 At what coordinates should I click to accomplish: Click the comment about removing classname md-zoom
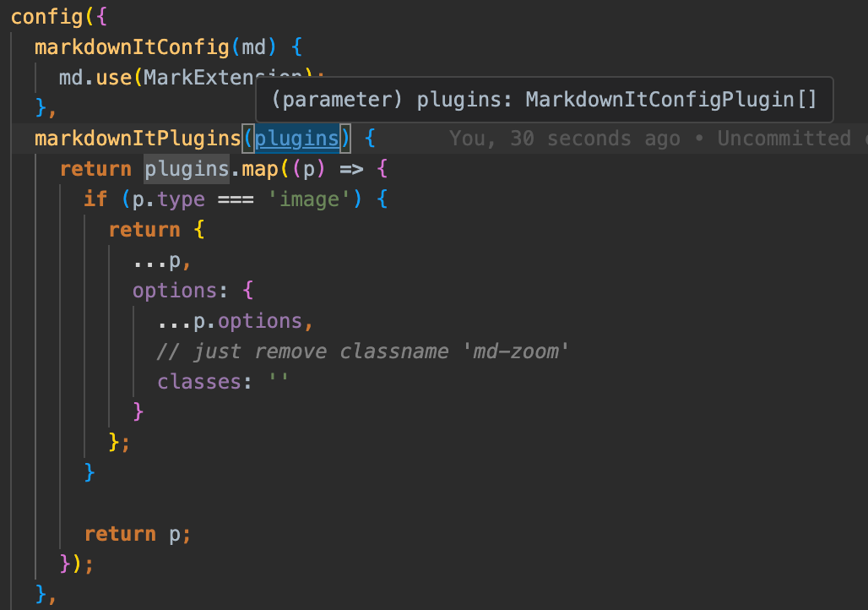[363, 351]
